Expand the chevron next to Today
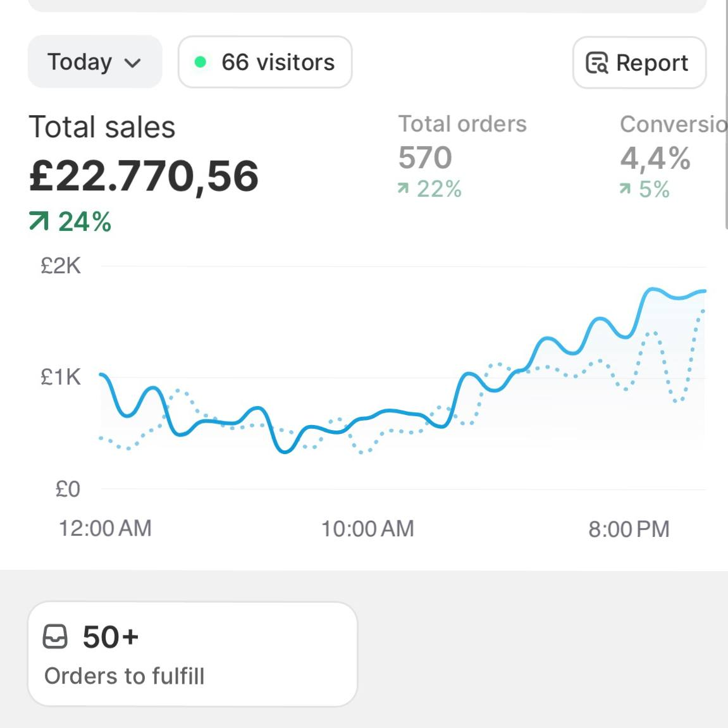 132,63
